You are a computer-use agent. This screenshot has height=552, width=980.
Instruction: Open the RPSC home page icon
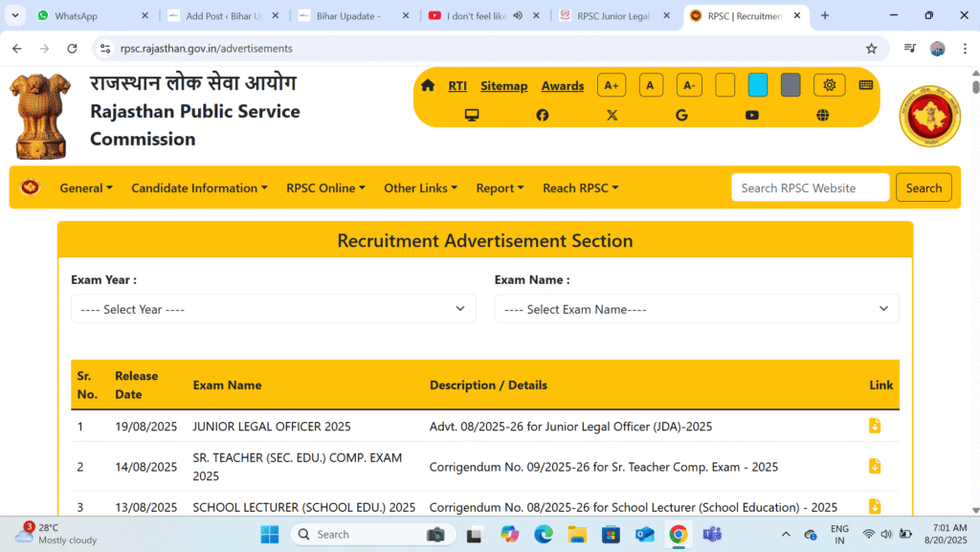click(427, 84)
